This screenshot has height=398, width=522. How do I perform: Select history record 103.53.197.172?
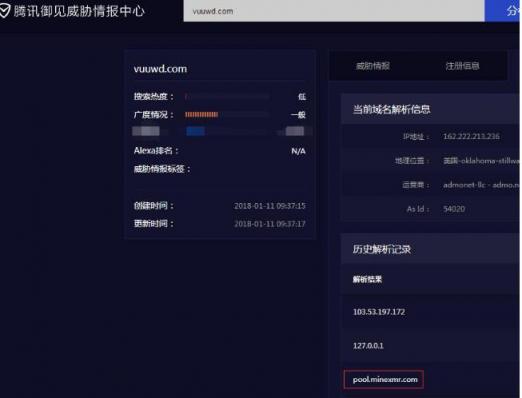[x=379, y=312]
